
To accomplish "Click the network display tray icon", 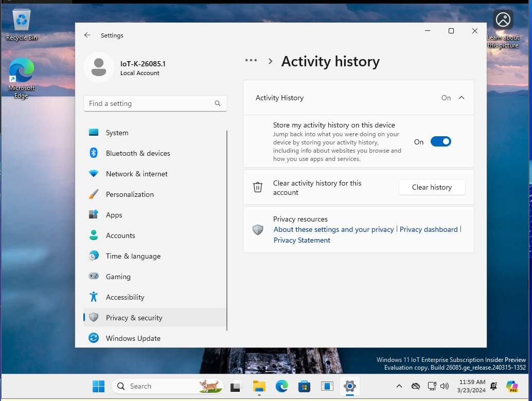I will (x=432, y=386).
